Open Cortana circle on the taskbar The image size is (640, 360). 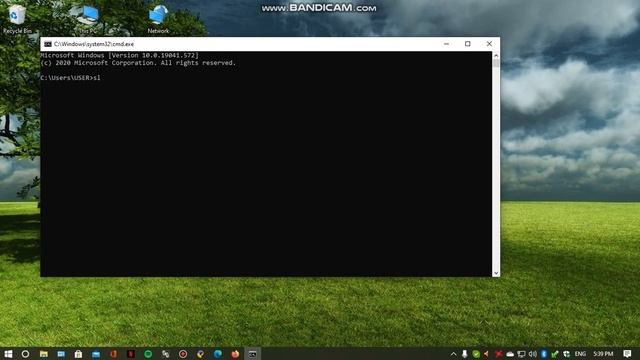click(25, 354)
